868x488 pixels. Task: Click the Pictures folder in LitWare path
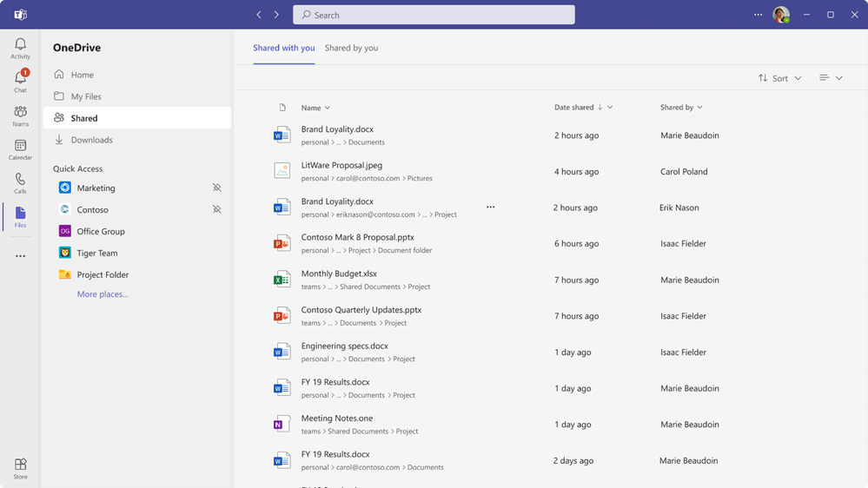pyautogui.click(x=421, y=178)
